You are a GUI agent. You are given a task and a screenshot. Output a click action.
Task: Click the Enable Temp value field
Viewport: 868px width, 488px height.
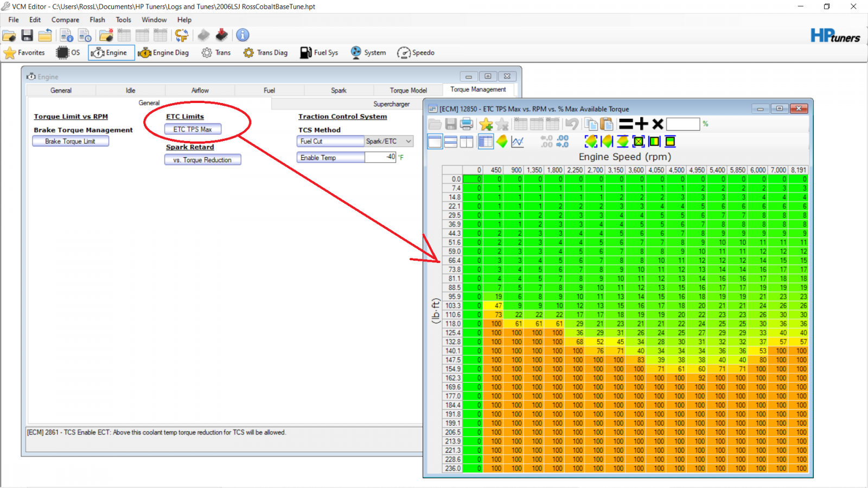pos(380,157)
